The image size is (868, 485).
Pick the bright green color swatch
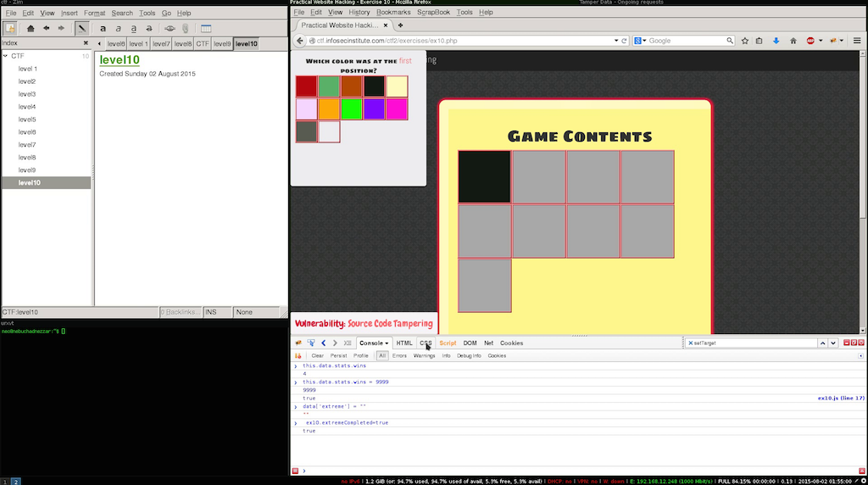click(x=352, y=109)
